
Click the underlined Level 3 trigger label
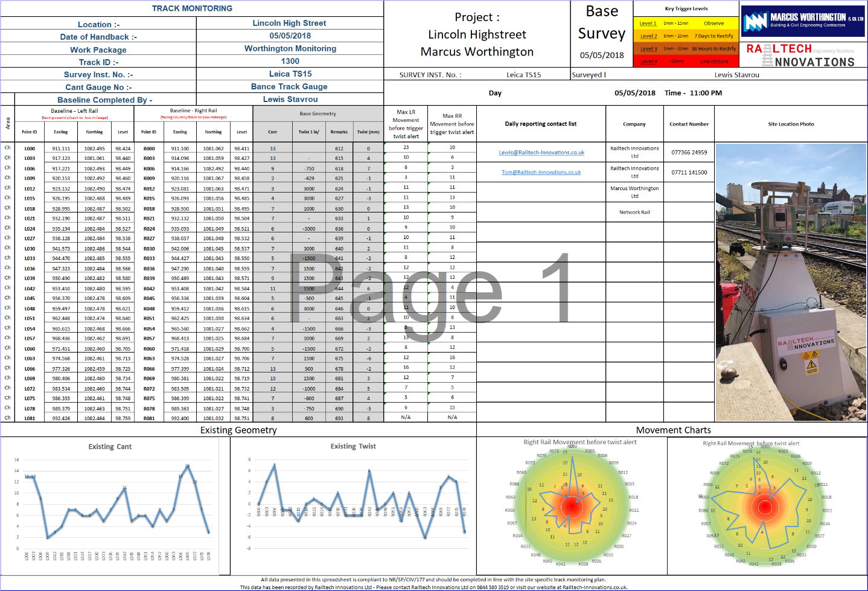648,49
